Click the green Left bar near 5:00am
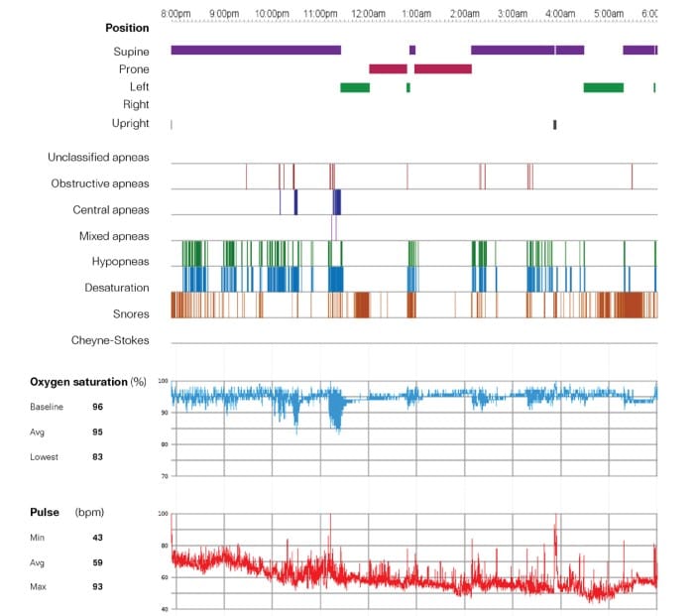The image size is (698, 616). 603,87
